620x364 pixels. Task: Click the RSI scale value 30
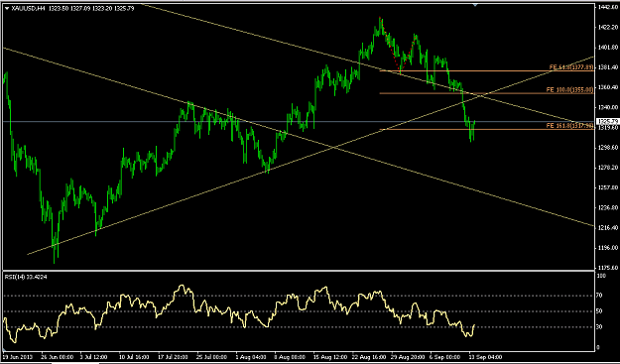point(599,327)
